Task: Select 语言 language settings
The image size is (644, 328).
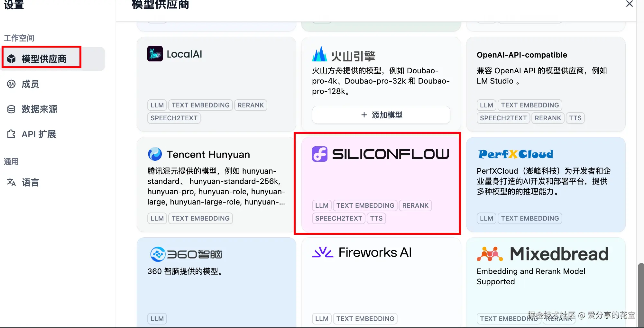Action: click(30, 182)
